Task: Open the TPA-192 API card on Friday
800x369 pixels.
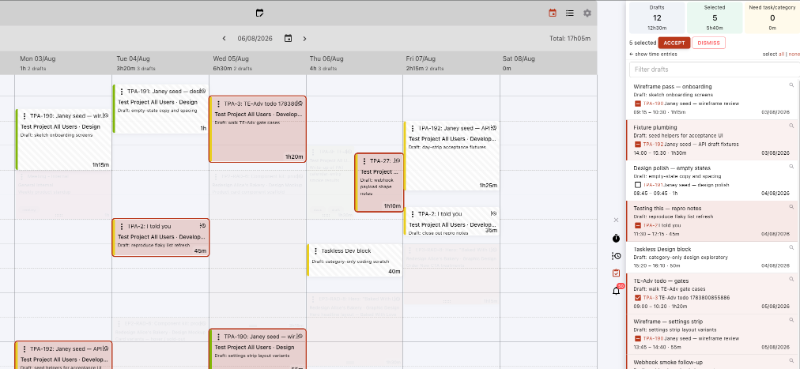Action: tap(452, 156)
